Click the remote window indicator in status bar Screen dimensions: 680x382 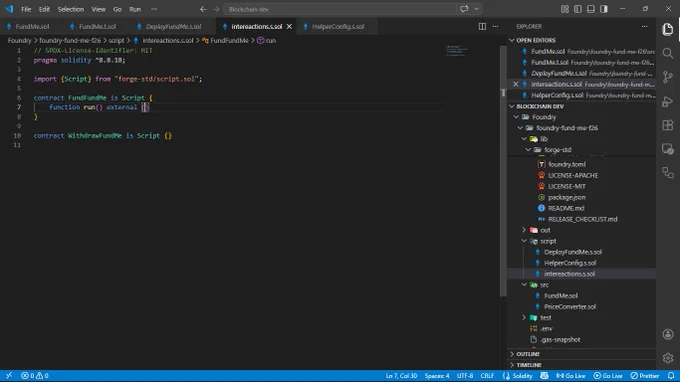point(9,375)
